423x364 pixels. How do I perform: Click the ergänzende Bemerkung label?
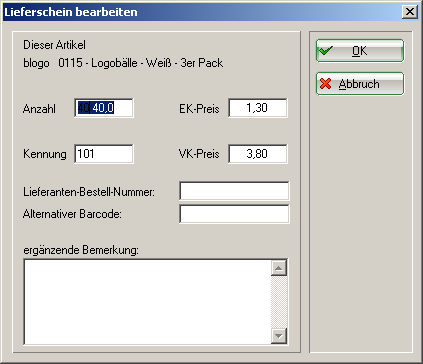(x=81, y=250)
